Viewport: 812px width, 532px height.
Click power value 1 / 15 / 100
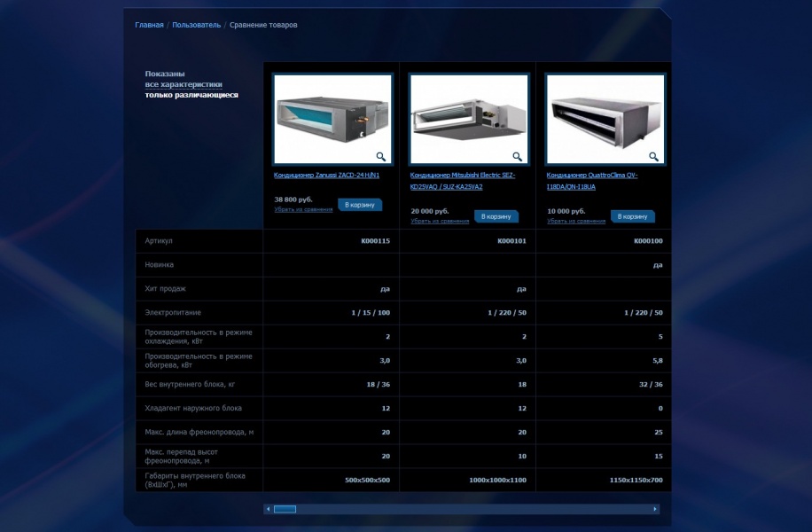371,313
